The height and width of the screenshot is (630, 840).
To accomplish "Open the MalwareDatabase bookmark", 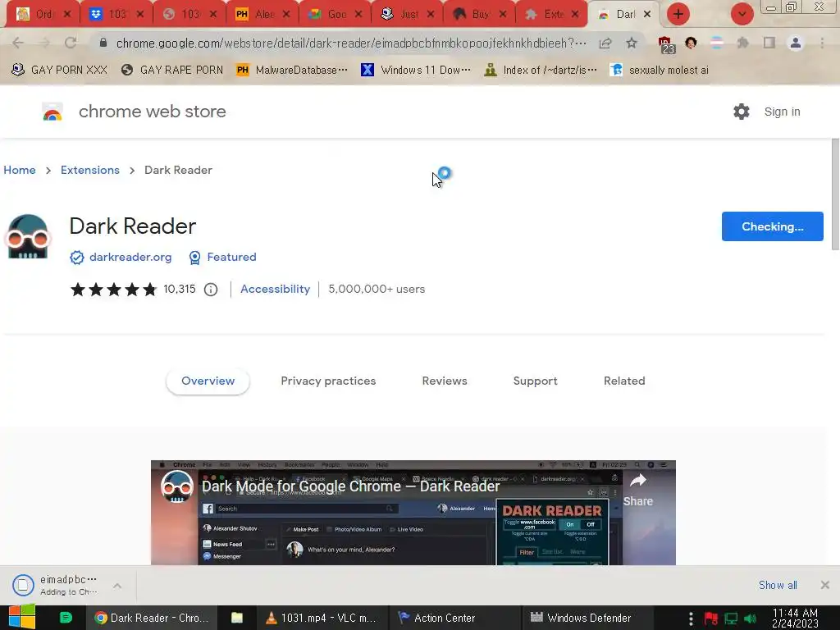I will coord(292,70).
